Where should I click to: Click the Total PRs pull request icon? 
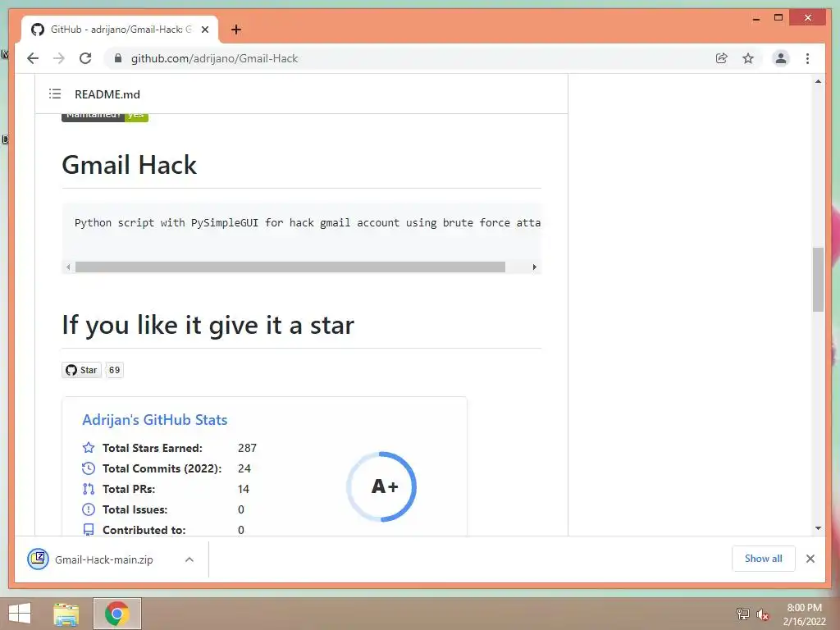(89, 489)
